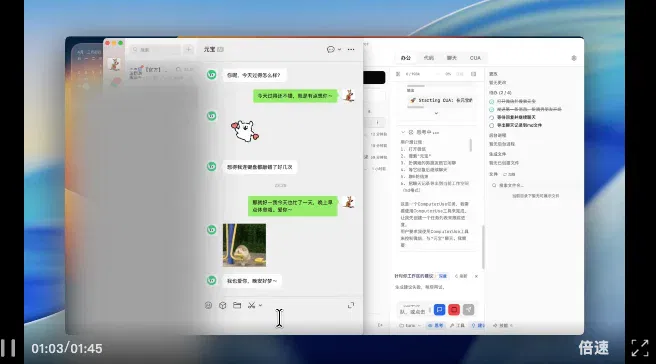
Task: Open the 技能 skills dropdown
Action: pos(503,325)
